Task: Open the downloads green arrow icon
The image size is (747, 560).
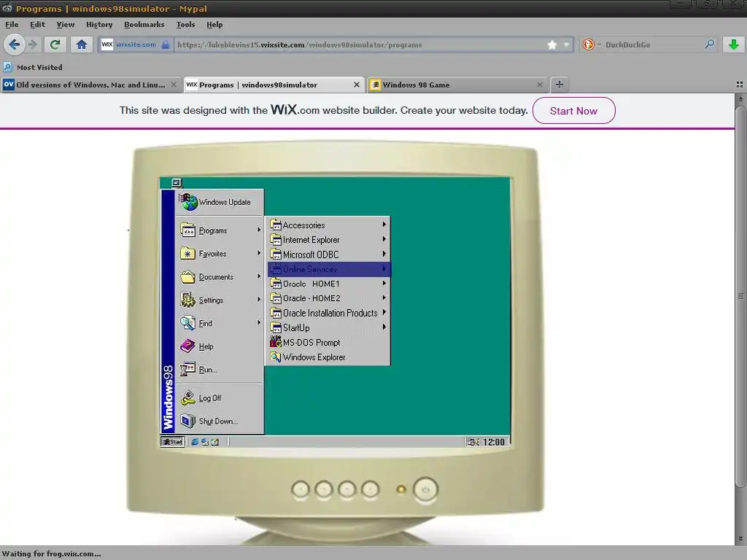Action: [734, 44]
